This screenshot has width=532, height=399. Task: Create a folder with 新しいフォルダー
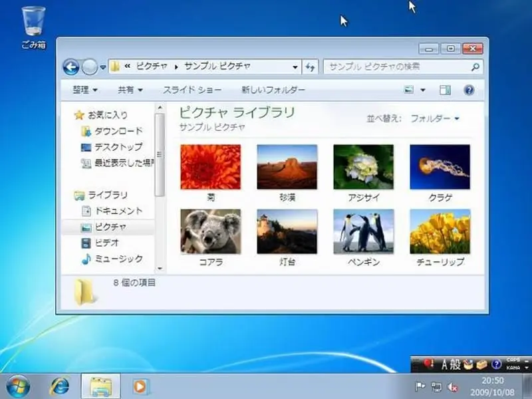point(273,90)
